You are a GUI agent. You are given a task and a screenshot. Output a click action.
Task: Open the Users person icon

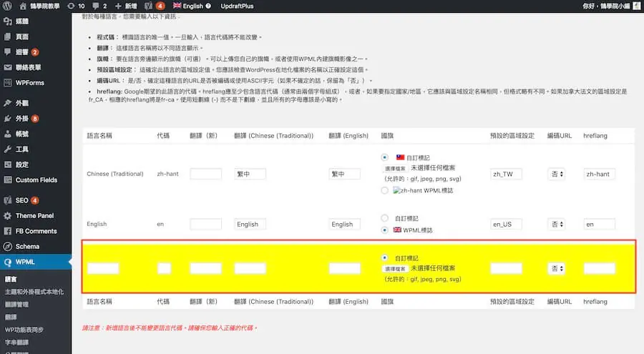tap(7, 134)
